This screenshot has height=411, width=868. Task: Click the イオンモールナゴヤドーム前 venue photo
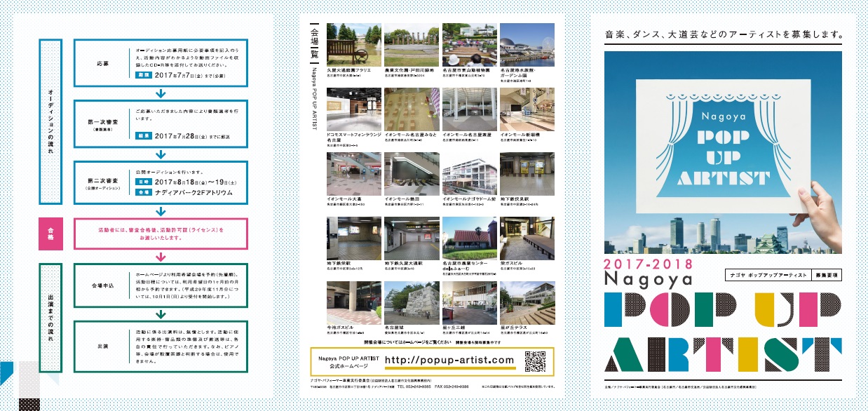468,173
